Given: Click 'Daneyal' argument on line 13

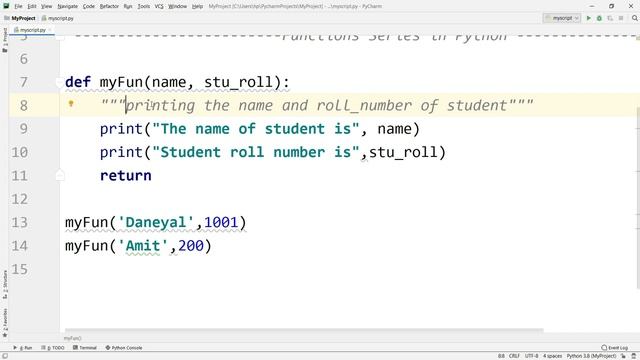Looking at the screenshot, I should pyautogui.click(x=156, y=222).
